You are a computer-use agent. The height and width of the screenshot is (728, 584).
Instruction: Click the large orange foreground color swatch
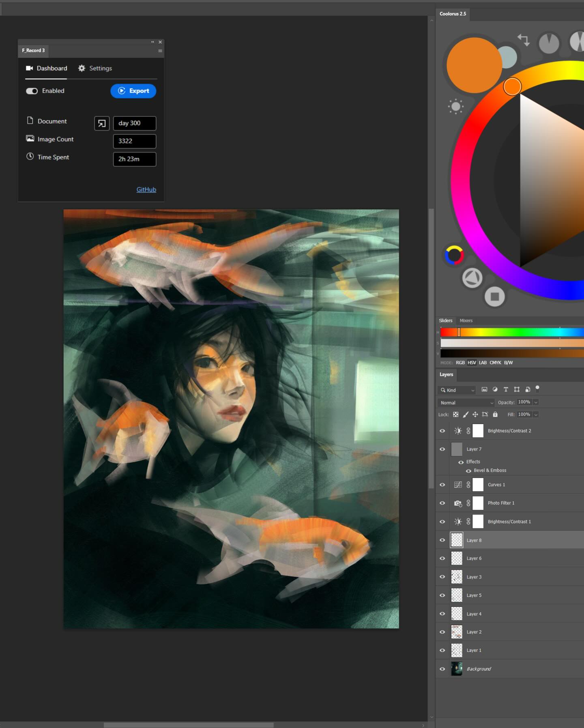(x=474, y=65)
